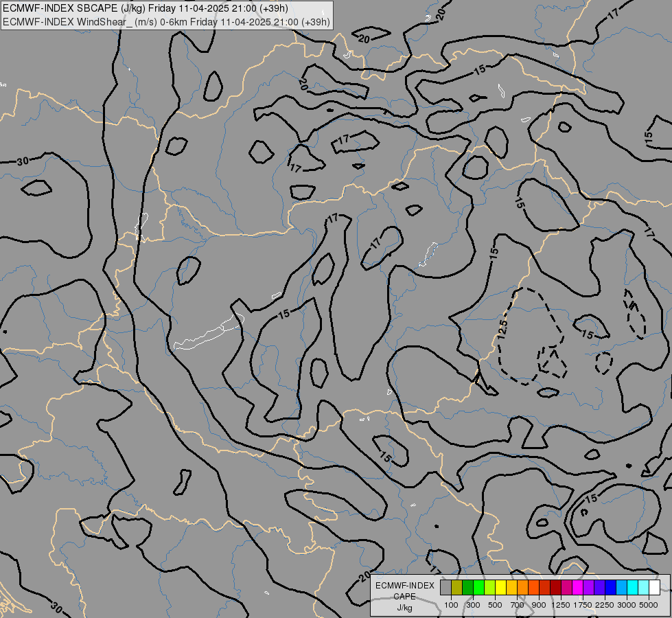Screen dimensions: 672x618
Task: Select the yellow-green legend swatch
Action: [490, 587]
